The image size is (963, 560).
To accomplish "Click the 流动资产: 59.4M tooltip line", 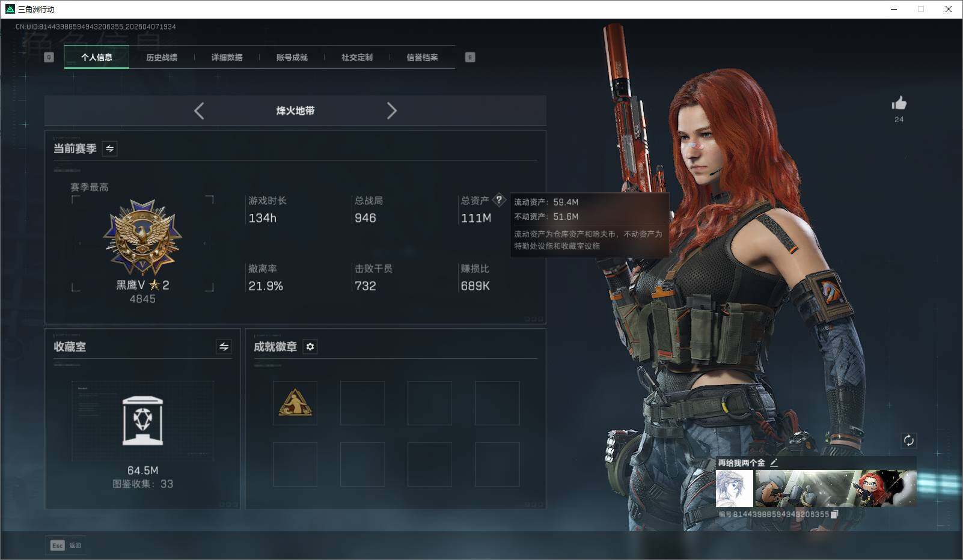I will pos(546,202).
